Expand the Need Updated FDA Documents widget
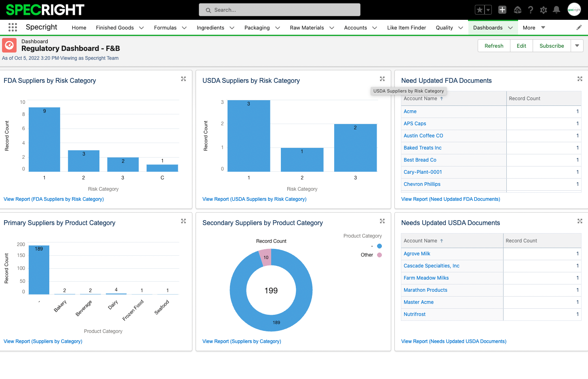 click(x=580, y=79)
